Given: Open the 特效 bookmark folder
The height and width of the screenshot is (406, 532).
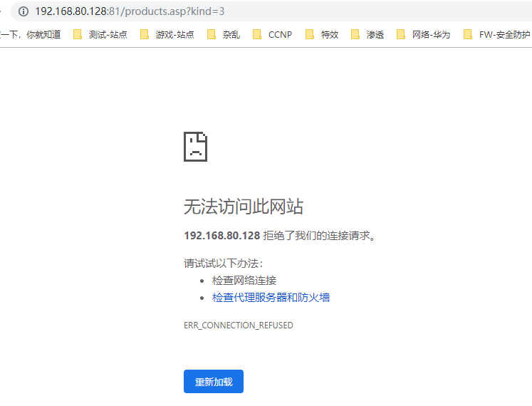Looking at the screenshot, I should 322,35.
